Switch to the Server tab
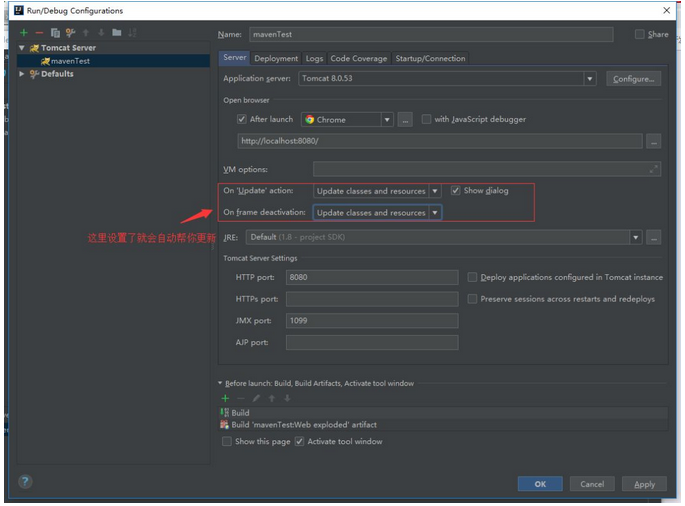 coord(235,58)
